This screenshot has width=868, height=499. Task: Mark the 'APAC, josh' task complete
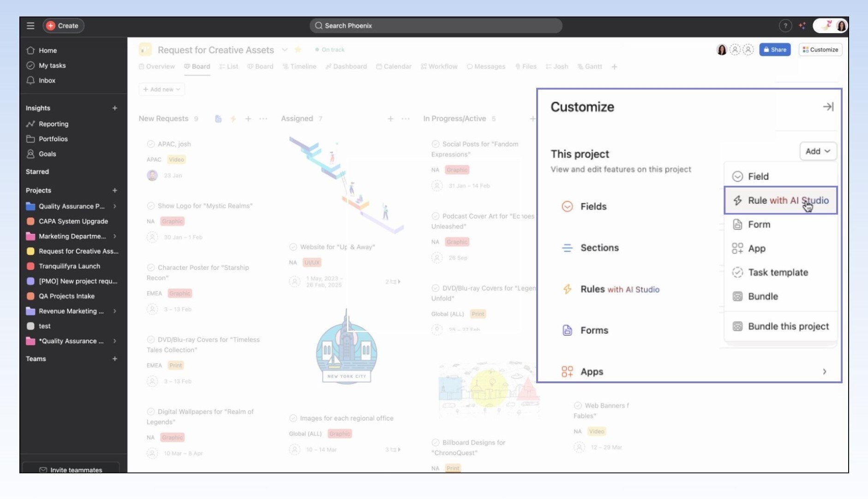click(151, 143)
